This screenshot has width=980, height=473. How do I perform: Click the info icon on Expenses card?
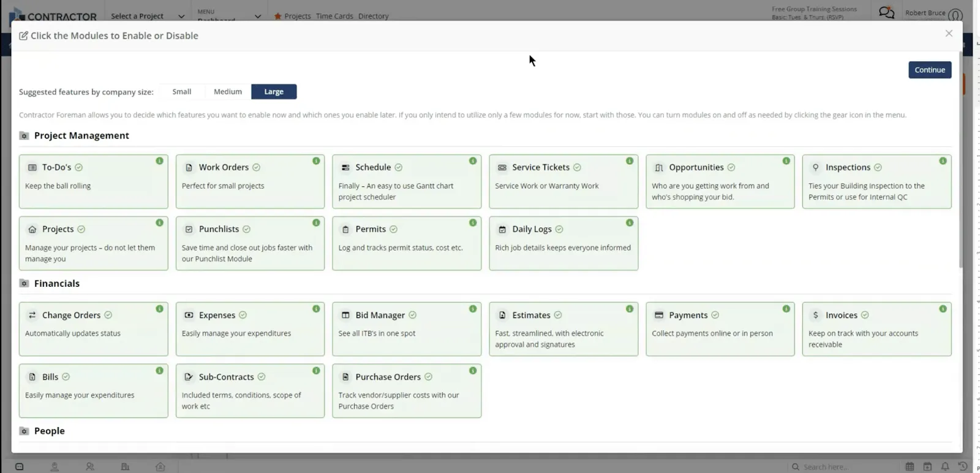(316, 309)
